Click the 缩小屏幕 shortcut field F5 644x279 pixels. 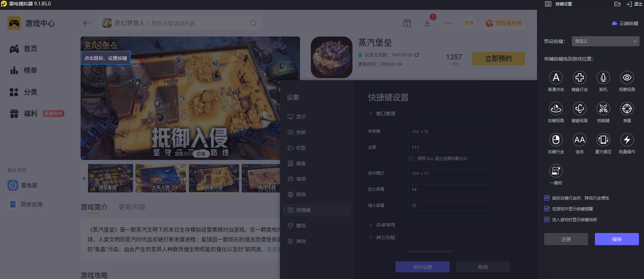coord(449,206)
